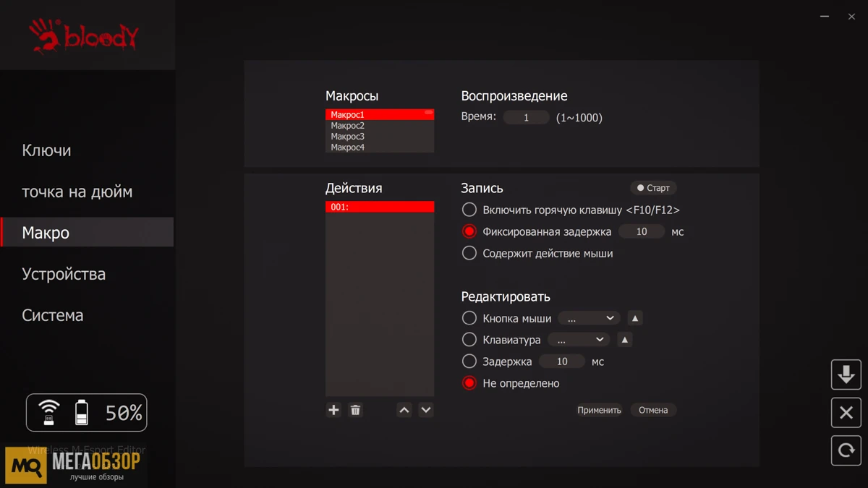Start recording with the Старт button
Screen dimensions: 868x488
pos(652,187)
